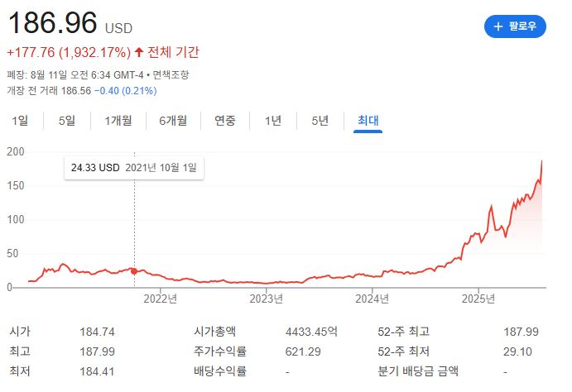Click the 2023년 axis label
The width and height of the screenshot is (572, 392).
tap(267, 299)
